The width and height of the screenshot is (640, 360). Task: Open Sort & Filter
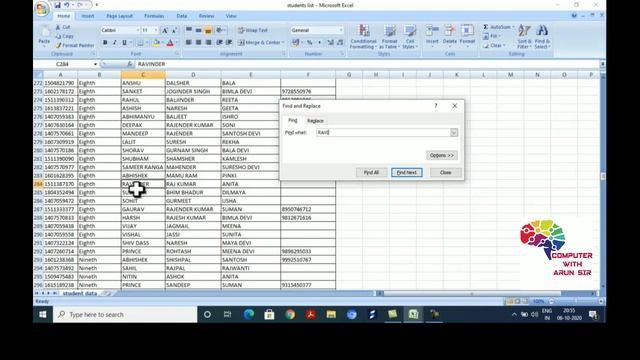524,37
